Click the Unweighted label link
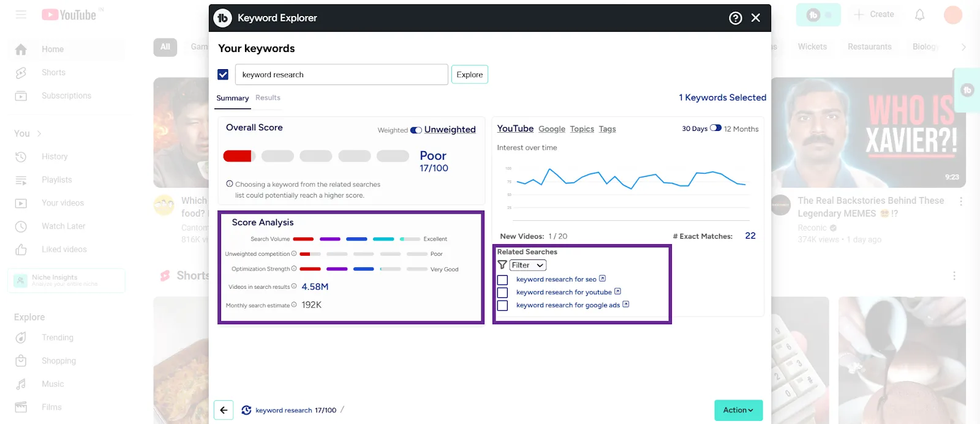This screenshot has height=424, width=980. (x=450, y=130)
